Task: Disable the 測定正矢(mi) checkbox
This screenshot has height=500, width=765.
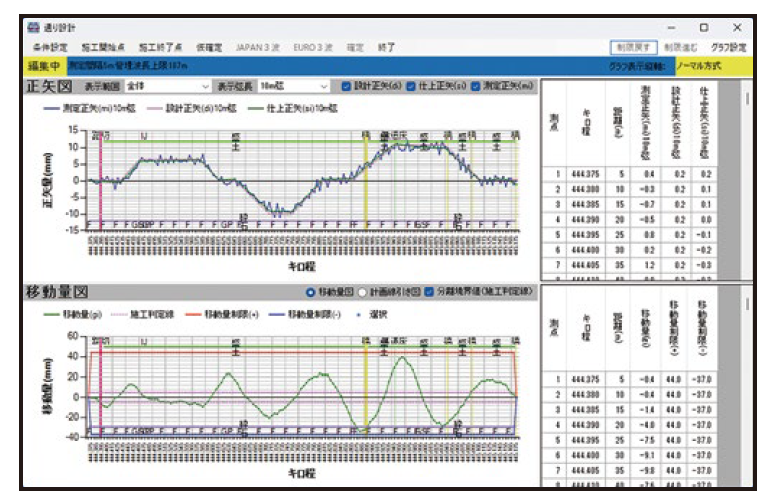Action: click(x=475, y=86)
